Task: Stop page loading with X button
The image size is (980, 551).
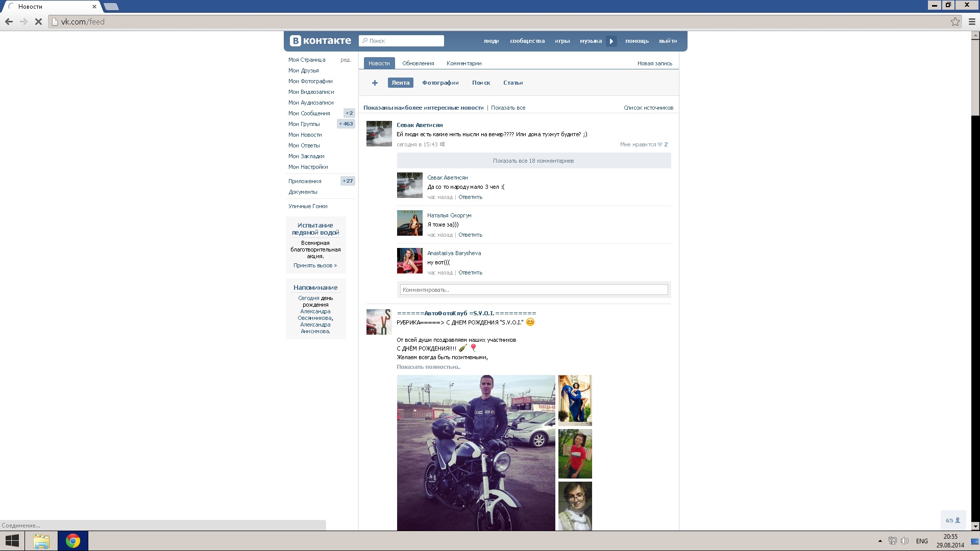Action: point(38,21)
